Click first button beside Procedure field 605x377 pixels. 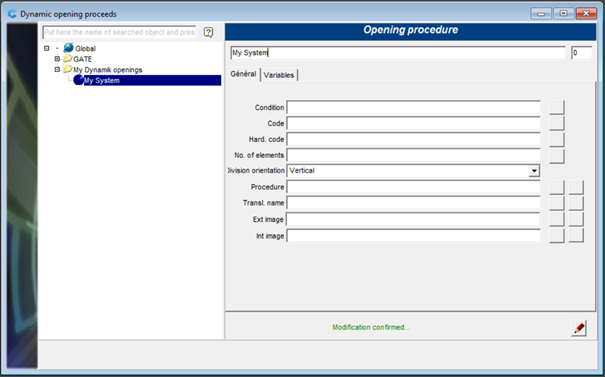[556, 187]
